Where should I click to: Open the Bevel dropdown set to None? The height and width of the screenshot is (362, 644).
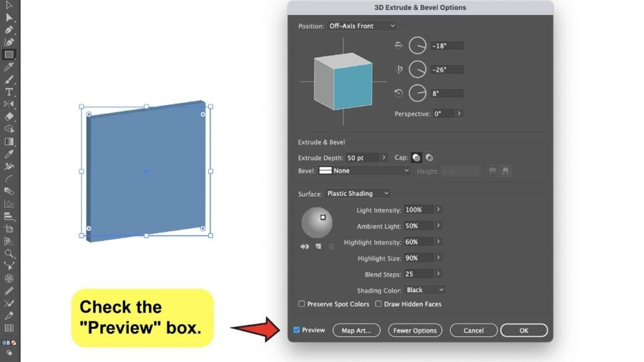tap(365, 170)
